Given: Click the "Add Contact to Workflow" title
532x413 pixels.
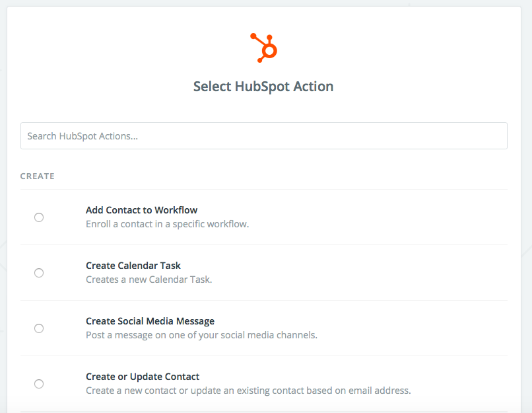Looking at the screenshot, I should tap(141, 210).
